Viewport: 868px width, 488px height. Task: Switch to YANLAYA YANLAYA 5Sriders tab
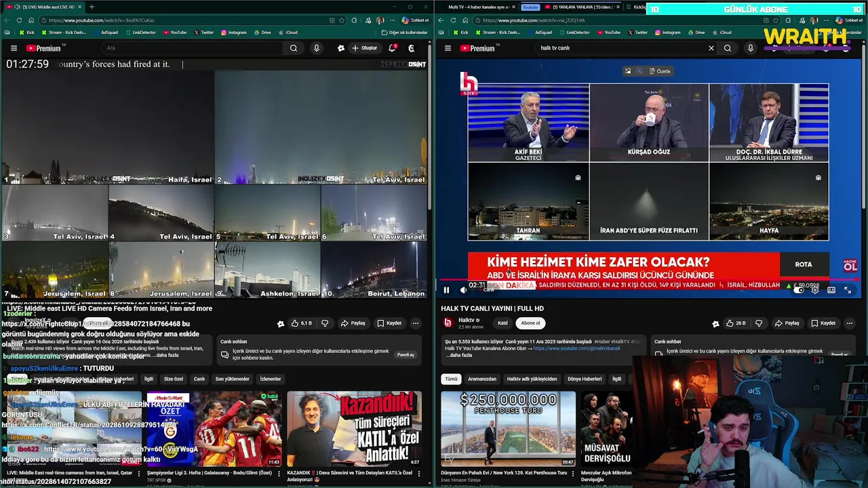pos(582,7)
